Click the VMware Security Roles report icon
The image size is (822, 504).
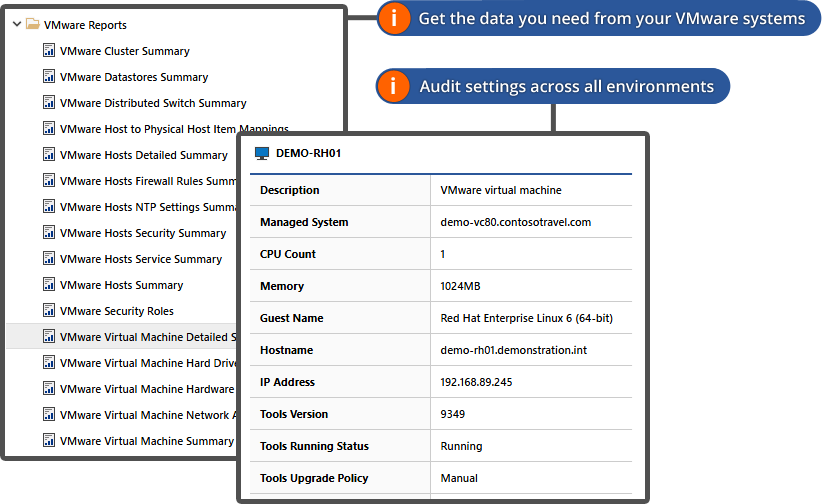pyautogui.click(x=49, y=310)
